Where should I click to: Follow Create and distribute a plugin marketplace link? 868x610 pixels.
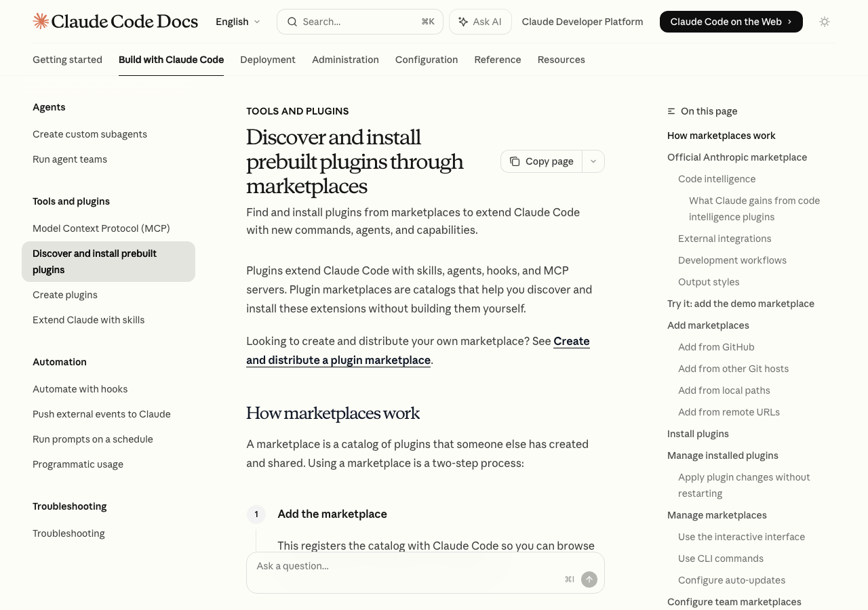[x=338, y=360]
